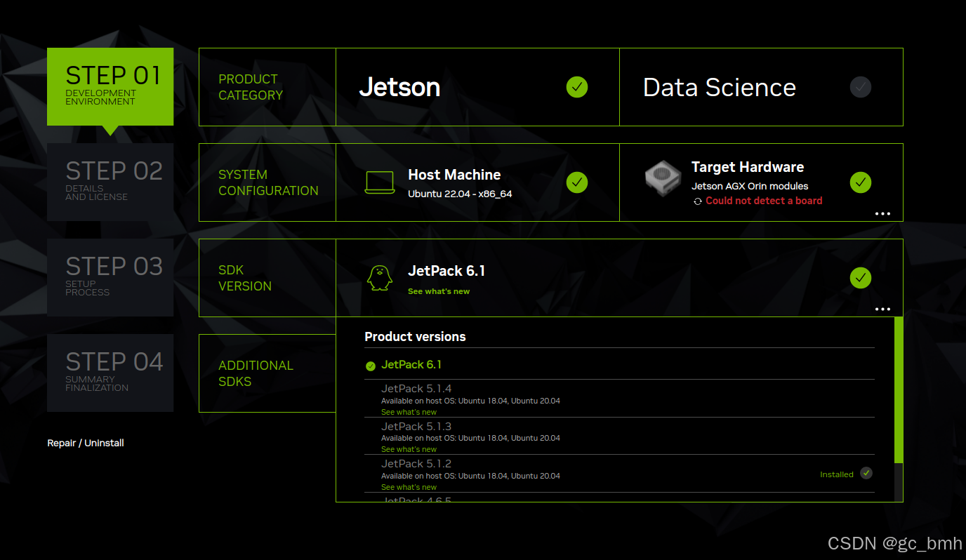The height and width of the screenshot is (560, 966).
Task: Open the See what's new link under JetPack 6.1 header
Action: click(439, 291)
